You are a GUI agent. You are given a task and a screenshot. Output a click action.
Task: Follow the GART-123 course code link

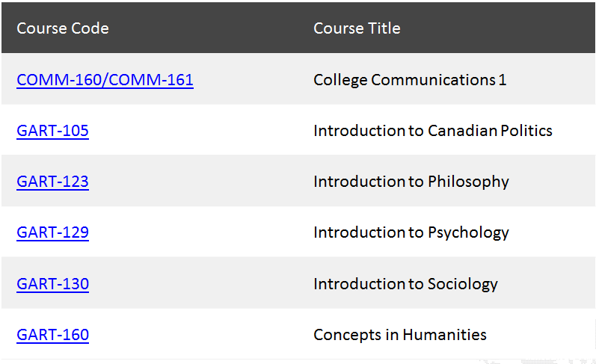(x=52, y=182)
